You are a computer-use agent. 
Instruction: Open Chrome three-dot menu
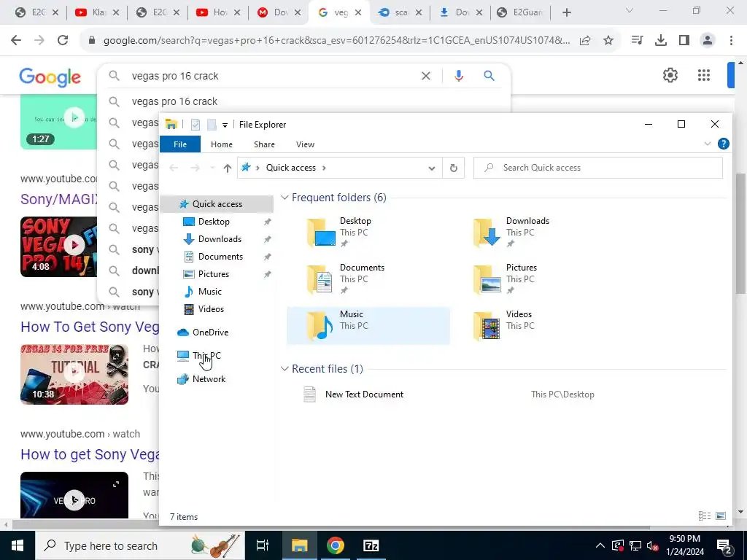click(x=731, y=41)
